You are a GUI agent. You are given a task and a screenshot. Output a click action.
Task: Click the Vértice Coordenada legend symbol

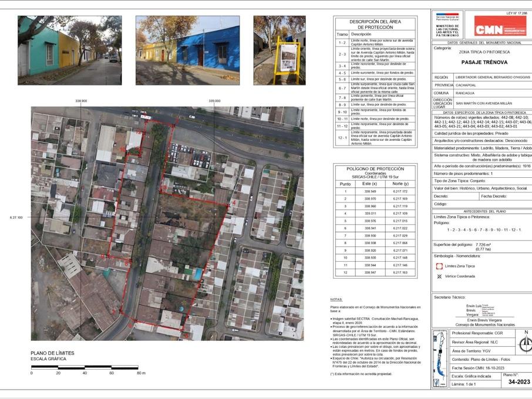coord(439,276)
